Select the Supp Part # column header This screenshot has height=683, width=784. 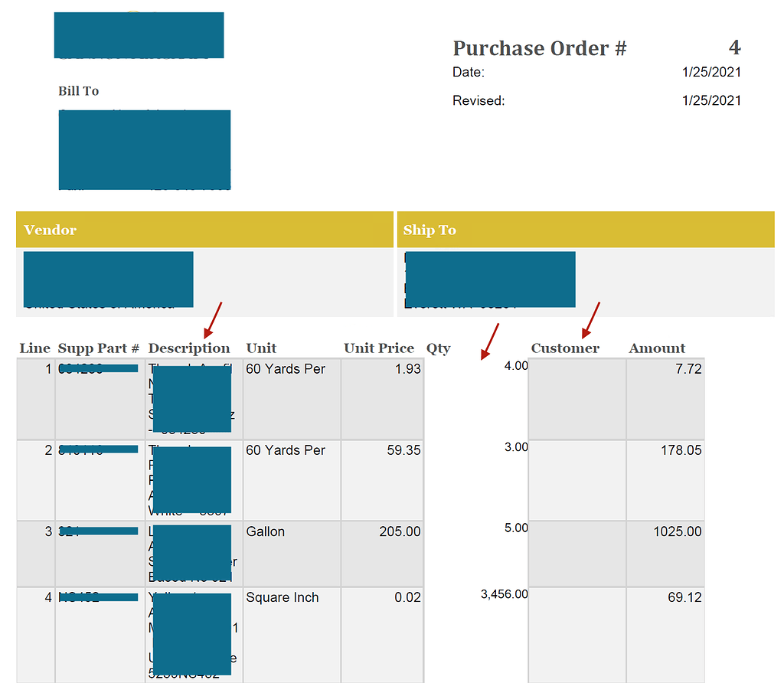point(98,348)
